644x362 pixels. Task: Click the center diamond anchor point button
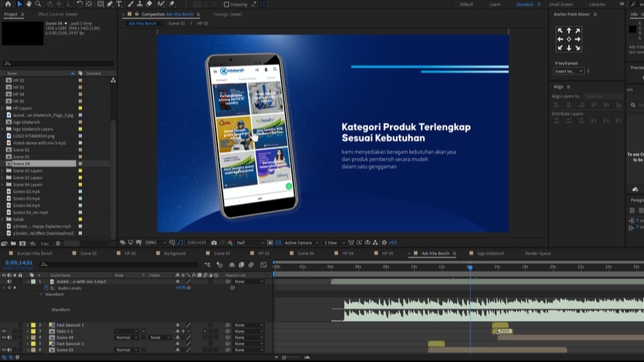pyautogui.click(x=569, y=39)
